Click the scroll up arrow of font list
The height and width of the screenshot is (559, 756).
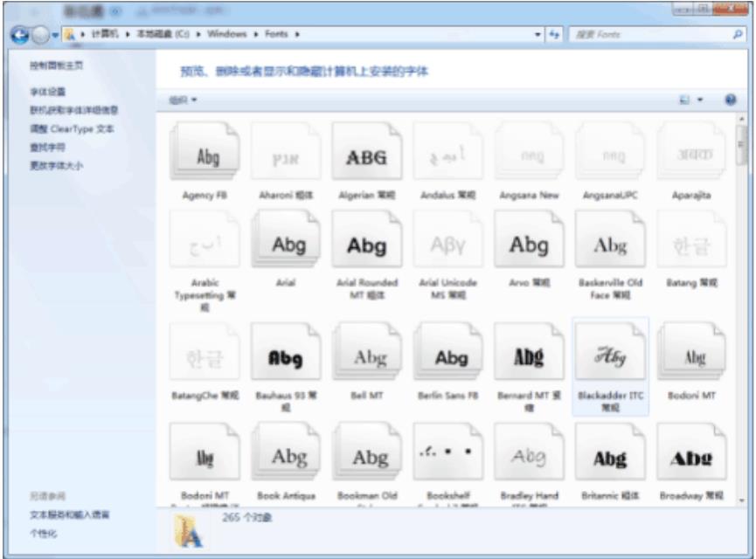741,119
